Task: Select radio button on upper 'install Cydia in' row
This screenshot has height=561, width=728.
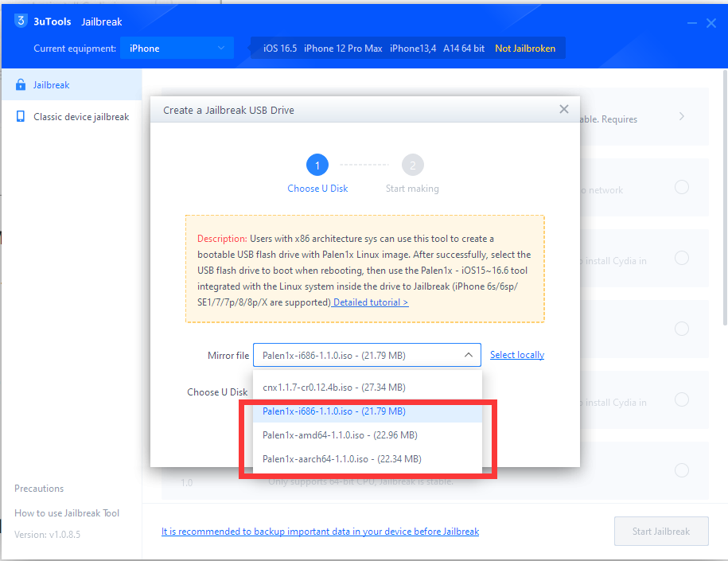Action: point(682,258)
